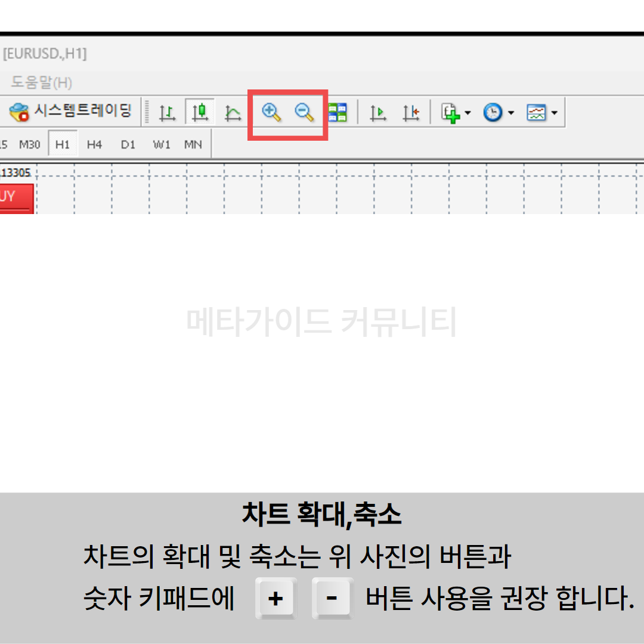
Task: Select the candlestick chart mode
Action: (200, 112)
